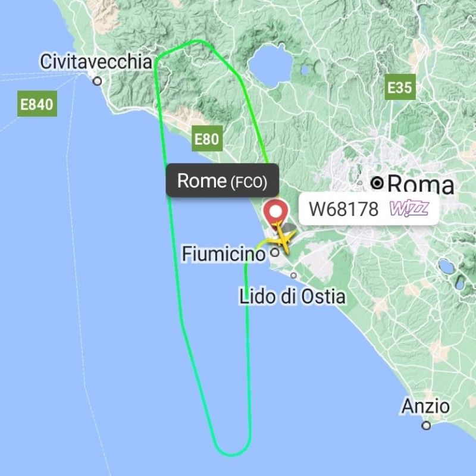Select the Wizz airline logo
The image size is (476, 476).
pyautogui.click(x=409, y=209)
